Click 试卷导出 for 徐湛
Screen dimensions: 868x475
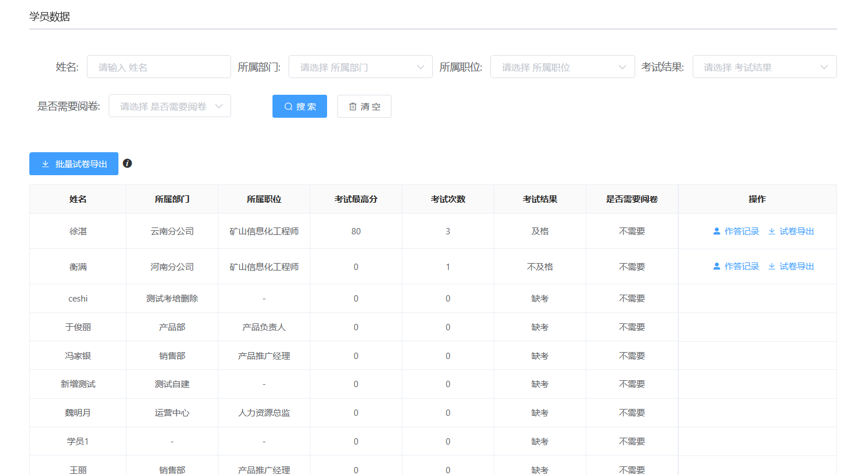[791, 231]
